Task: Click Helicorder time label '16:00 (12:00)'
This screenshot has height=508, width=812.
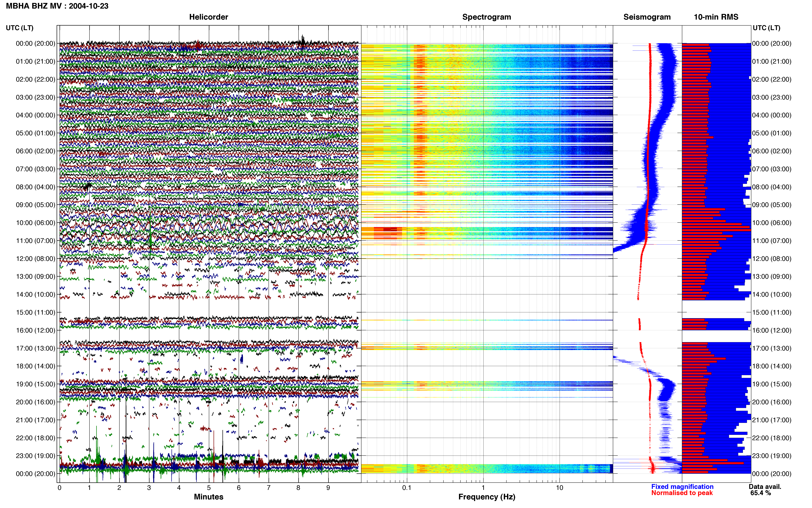Action: click(36, 330)
